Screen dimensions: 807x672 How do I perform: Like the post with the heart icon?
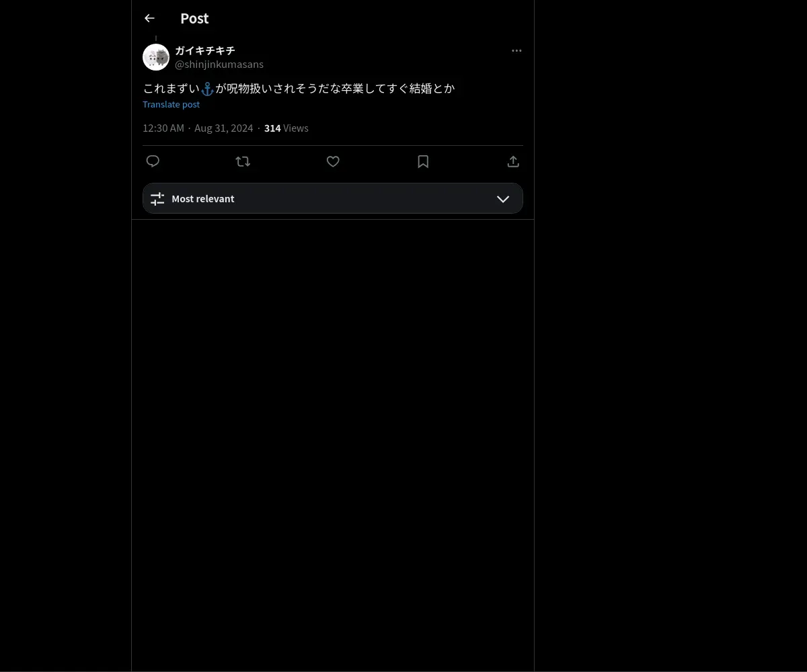point(333,161)
